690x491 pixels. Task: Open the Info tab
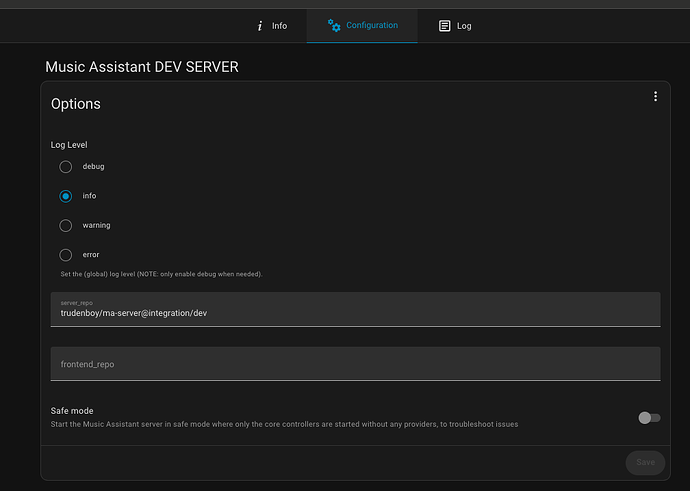tap(272, 26)
